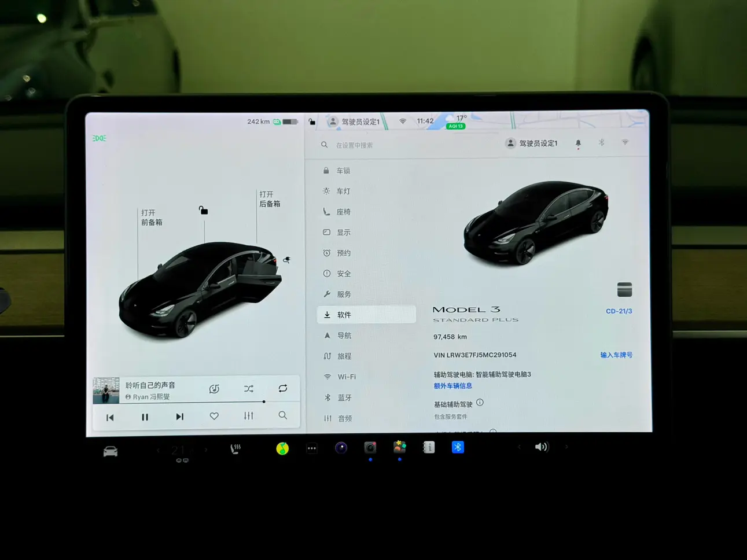Screen dimensions: 747x560
Task: Select the Wi-Fi settings menu
Action: tap(346, 377)
